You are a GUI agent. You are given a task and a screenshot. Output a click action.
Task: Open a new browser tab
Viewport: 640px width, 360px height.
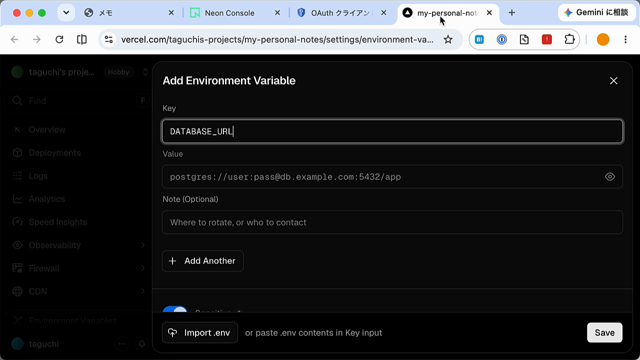point(511,13)
